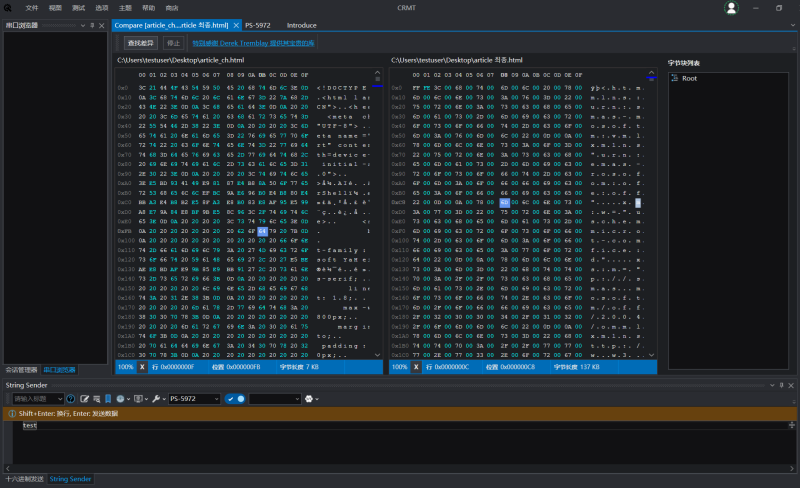Open the 帮助 menu
This screenshot has width=800, height=488.
pos(148,8)
